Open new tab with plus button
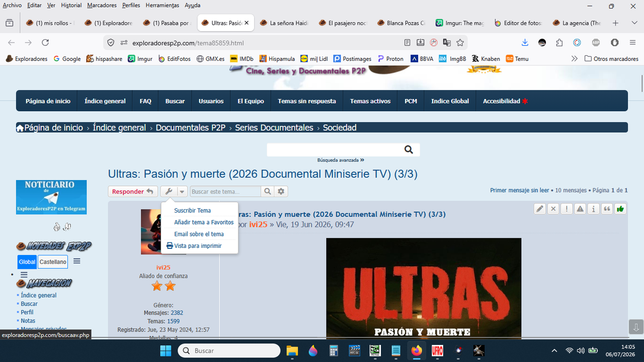Image resolution: width=644 pixels, height=362 pixels. pyautogui.click(x=615, y=23)
